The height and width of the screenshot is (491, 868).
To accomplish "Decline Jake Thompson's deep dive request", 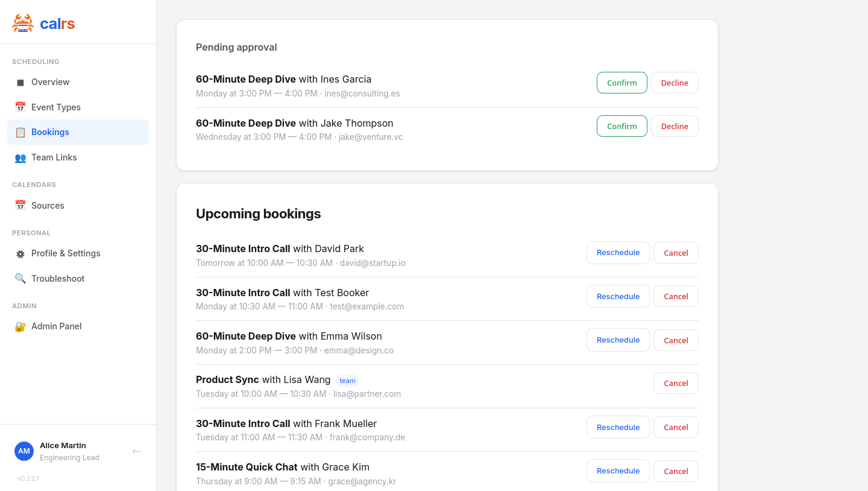I will [675, 126].
